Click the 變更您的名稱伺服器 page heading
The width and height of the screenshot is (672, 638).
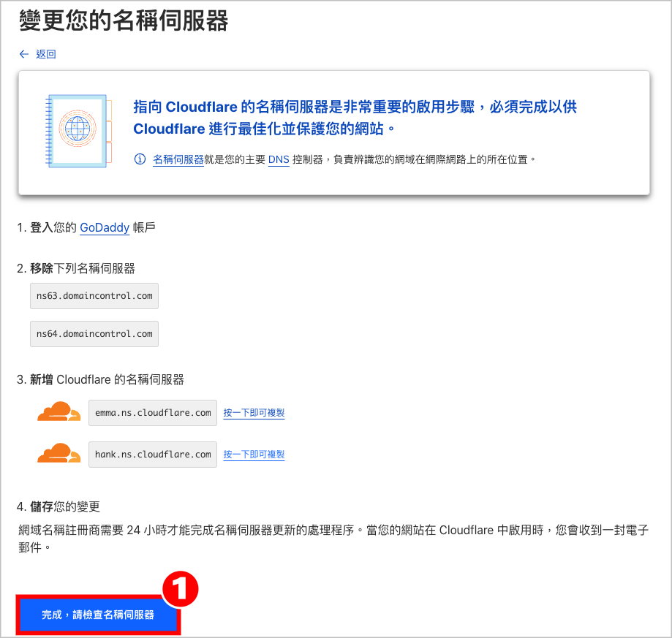click(124, 20)
